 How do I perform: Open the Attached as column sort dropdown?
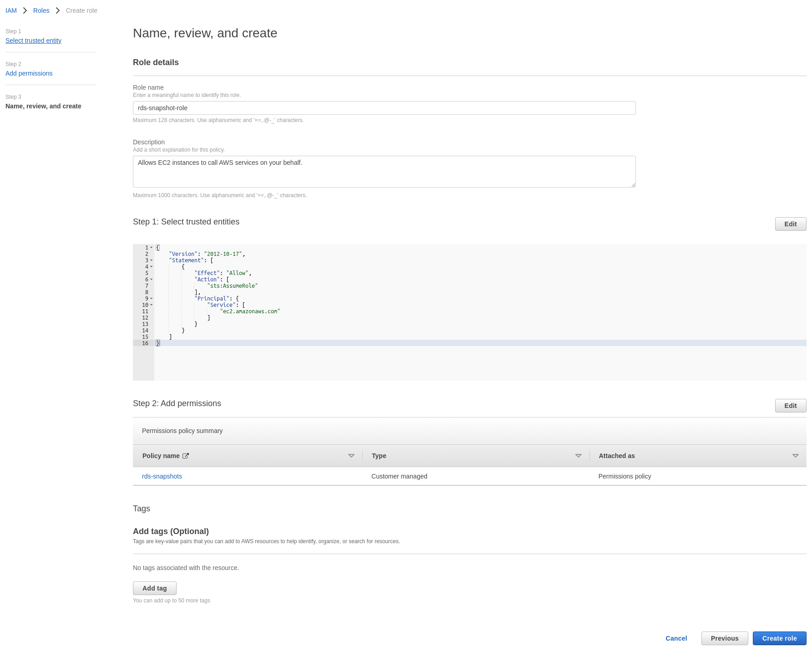coord(795,455)
